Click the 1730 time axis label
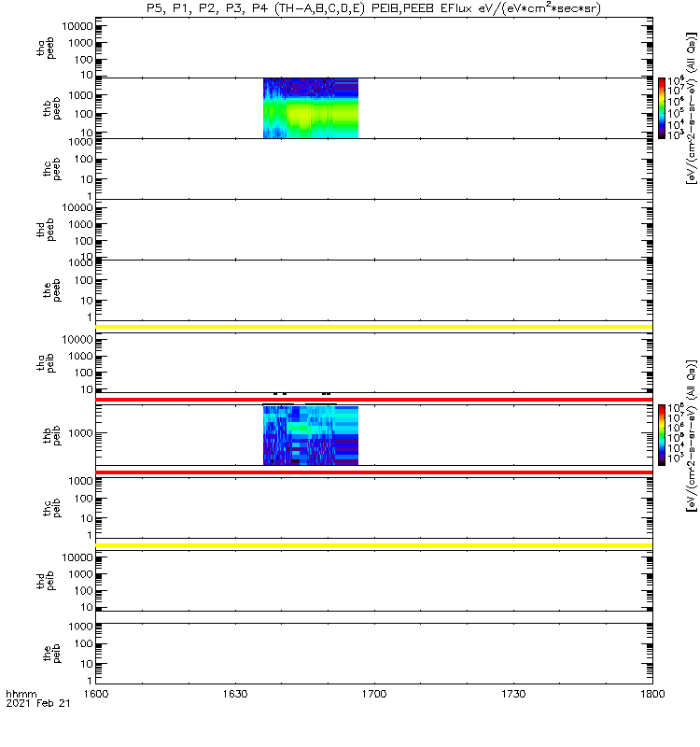The image size is (700, 747). tap(513, 694)
